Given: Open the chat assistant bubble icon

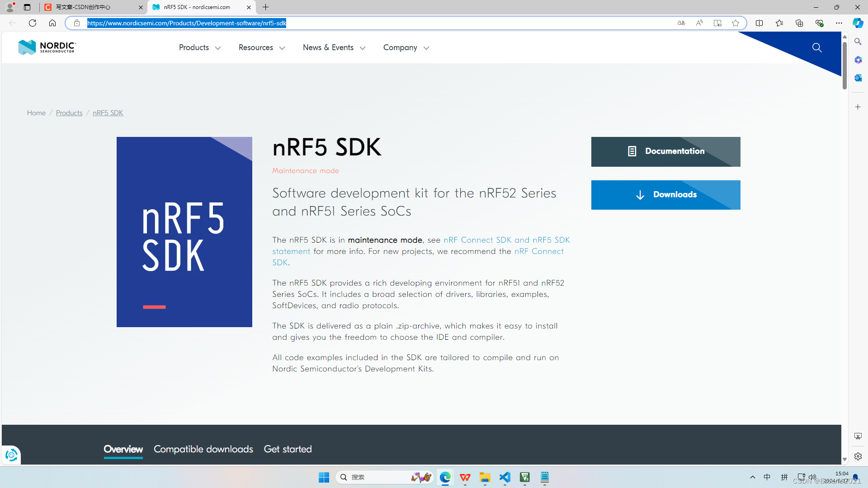Looking at the screenshot, I should (11, 455).
